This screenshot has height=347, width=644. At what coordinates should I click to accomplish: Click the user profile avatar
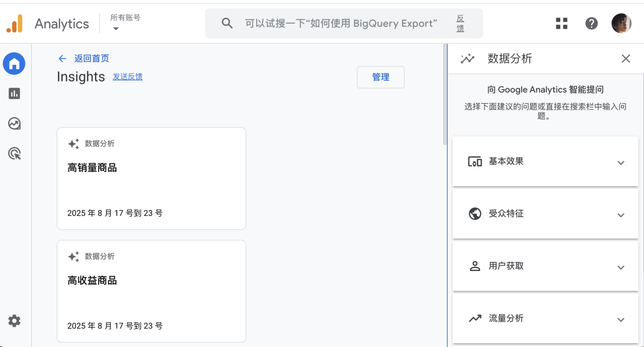click(x=621, y=23)
